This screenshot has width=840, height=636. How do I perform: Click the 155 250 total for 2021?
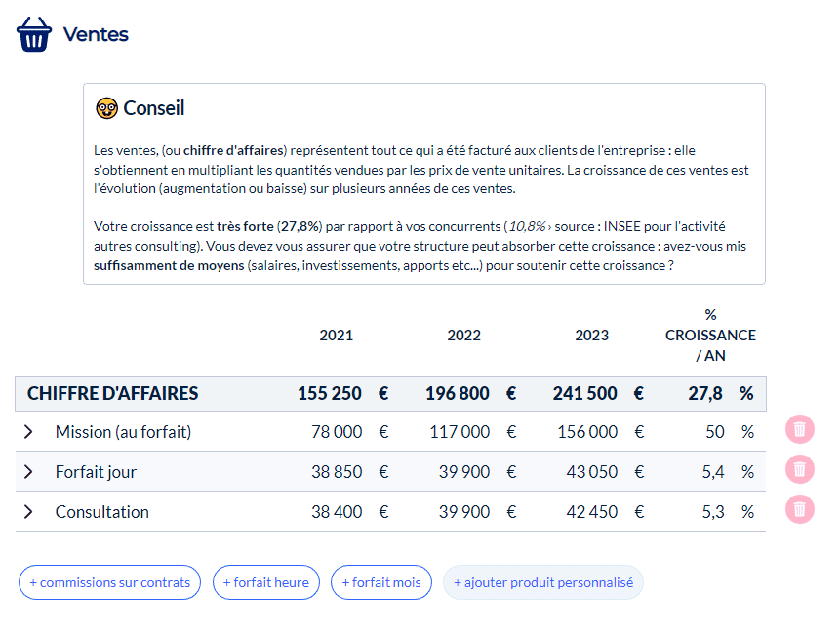point(330,394)
